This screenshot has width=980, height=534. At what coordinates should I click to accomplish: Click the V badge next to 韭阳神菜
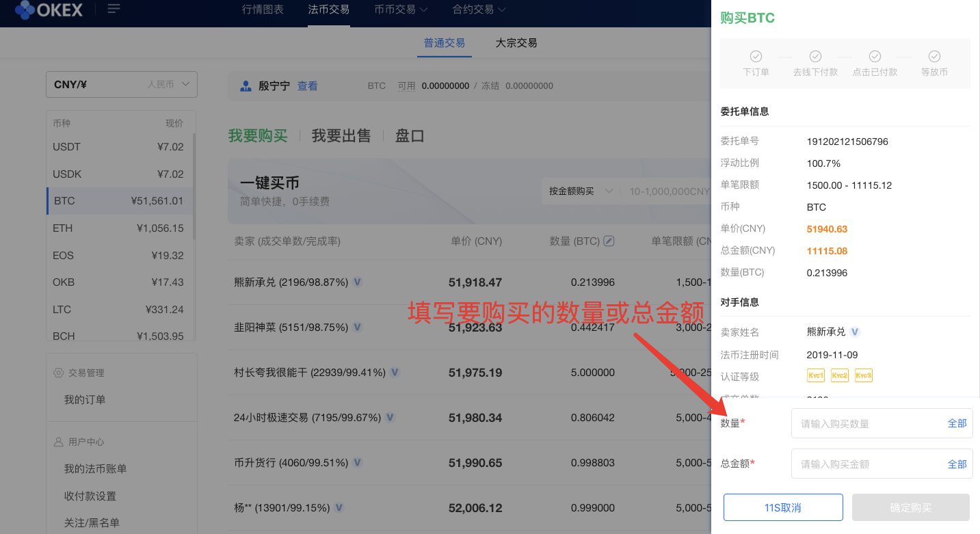(x=357, y=327)
